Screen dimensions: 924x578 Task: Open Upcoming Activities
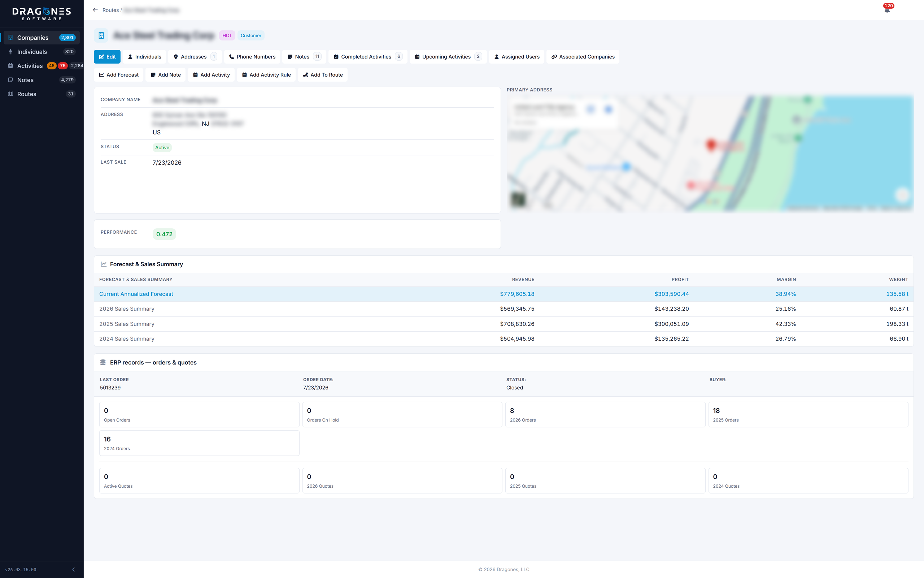[x=448, y=57]
